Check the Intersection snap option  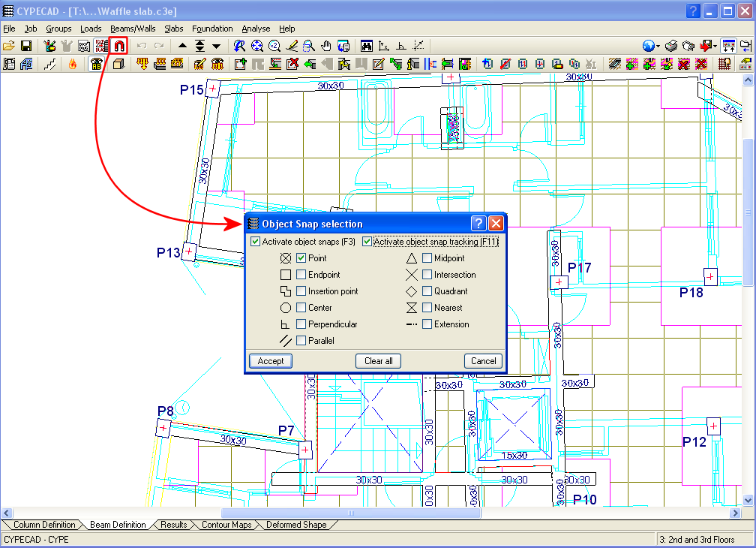click(x=427, y=275)
